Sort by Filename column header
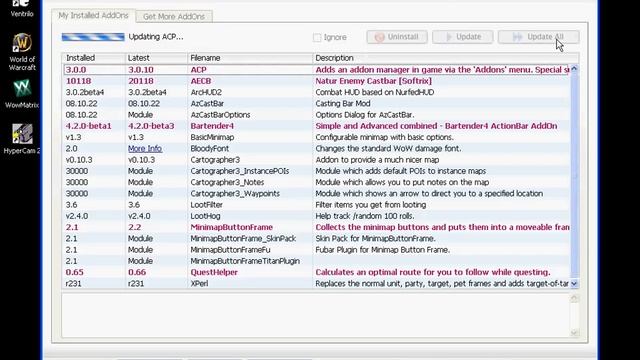Screen dimensions: 640x360 (249, 58)
